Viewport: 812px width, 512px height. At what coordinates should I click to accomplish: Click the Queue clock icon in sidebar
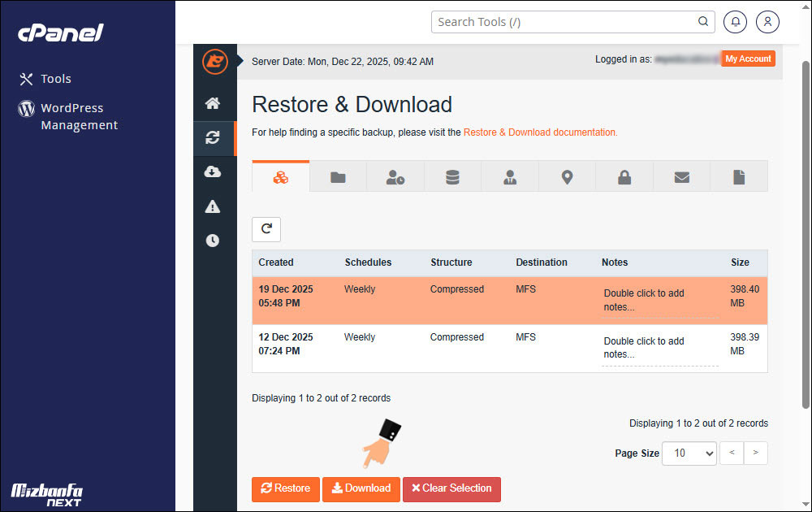pos(214,240)
